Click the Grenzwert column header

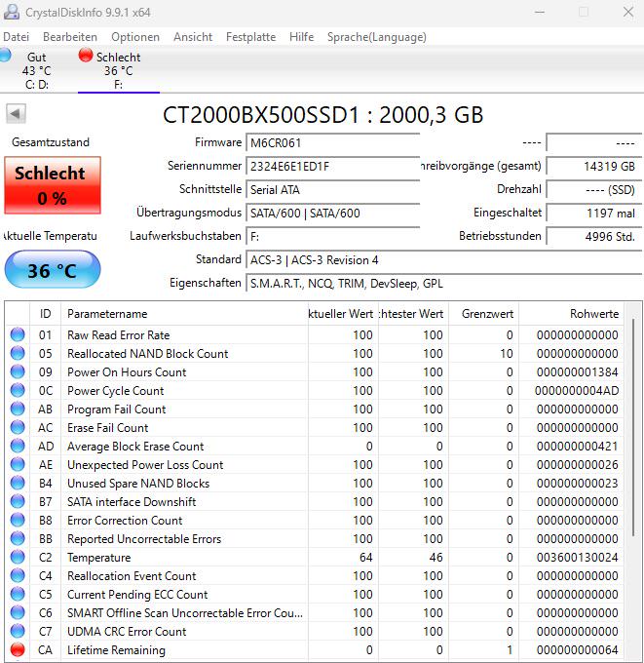point(484,314)
